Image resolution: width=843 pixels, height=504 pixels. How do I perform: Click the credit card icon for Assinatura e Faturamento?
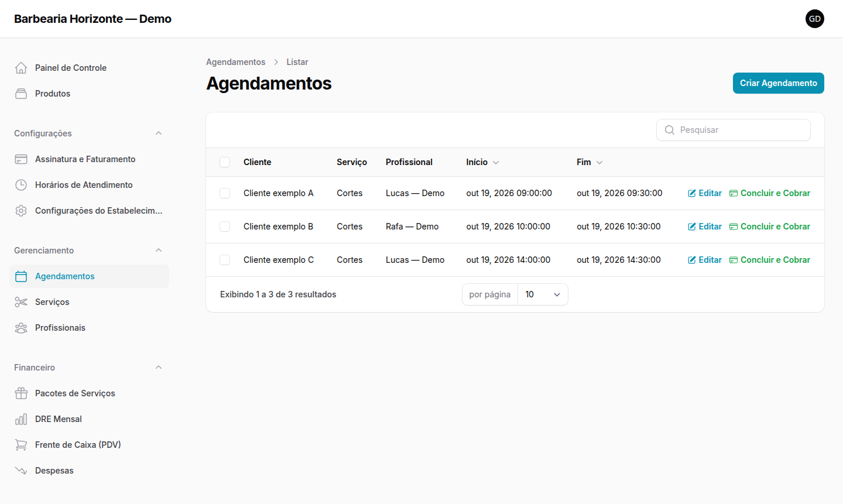coord(21,159)
